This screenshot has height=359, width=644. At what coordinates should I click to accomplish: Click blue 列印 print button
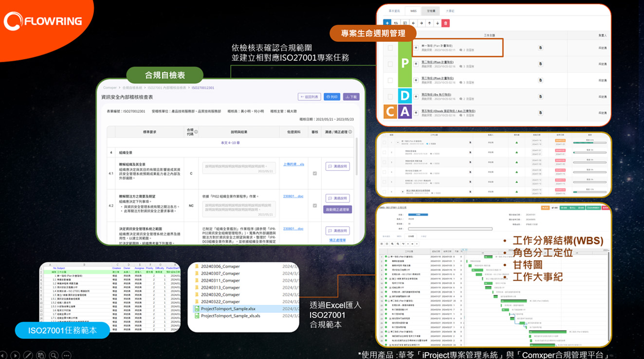[x=332, y=97]
